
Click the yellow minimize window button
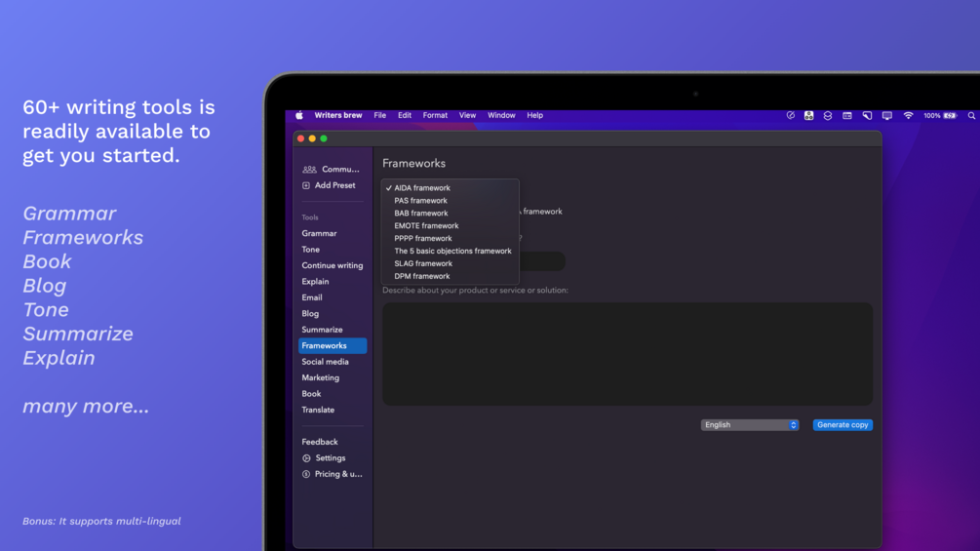pos(312,138)
